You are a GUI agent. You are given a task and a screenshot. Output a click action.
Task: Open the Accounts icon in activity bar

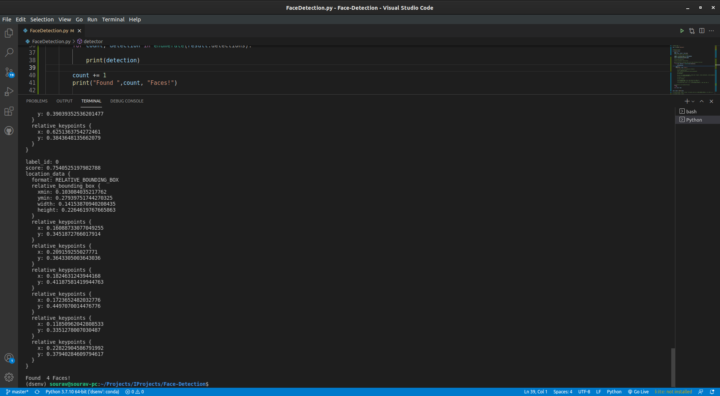[x=9, y=358]
